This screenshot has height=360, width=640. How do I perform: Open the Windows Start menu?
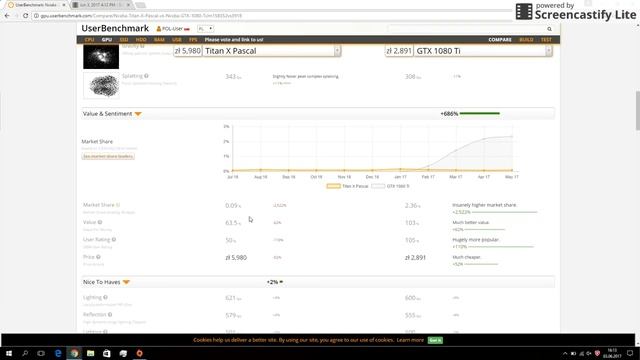click(9, 353)
